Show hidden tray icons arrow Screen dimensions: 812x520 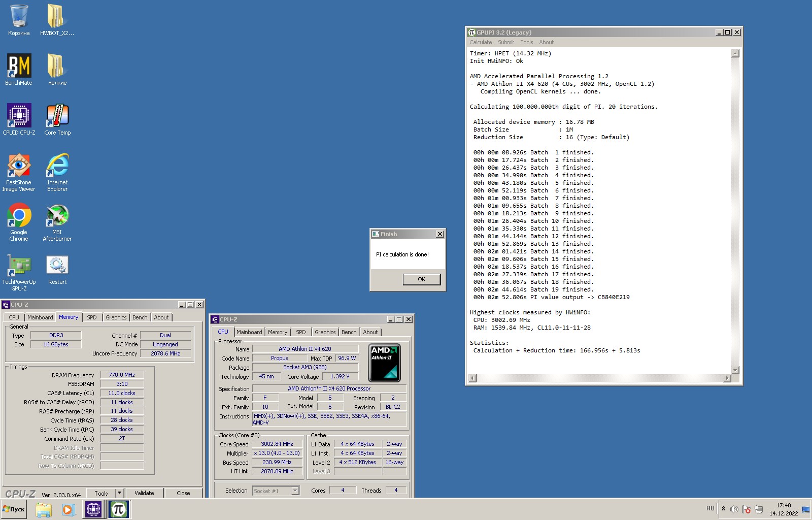723,509
